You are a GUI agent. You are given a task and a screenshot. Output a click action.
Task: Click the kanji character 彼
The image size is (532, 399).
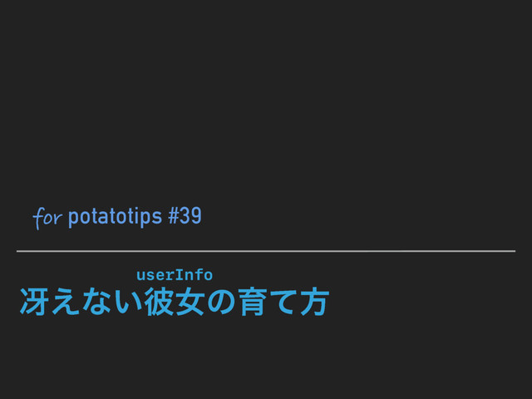pyautogui.click(x=159, y=302)
